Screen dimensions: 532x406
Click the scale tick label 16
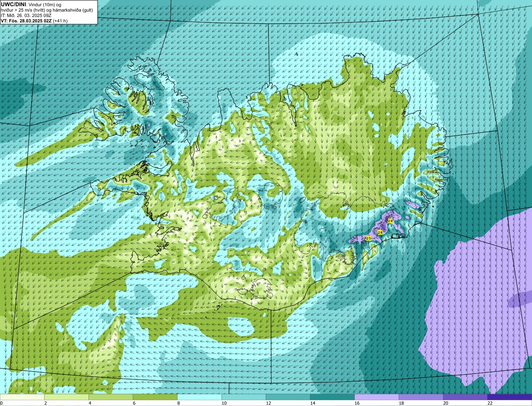(x=357, y=403)
